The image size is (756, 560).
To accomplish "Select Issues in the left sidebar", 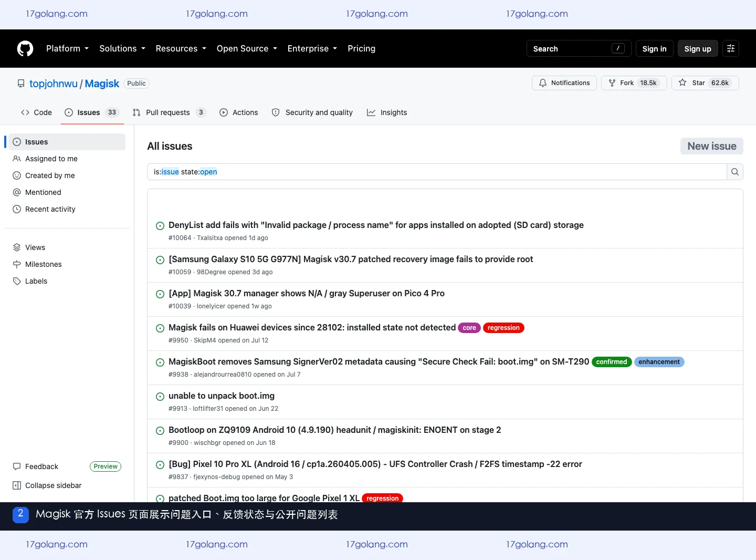I will click(67, 142).
